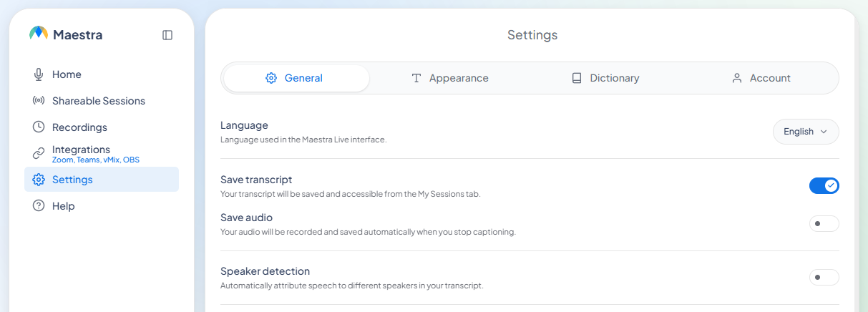Click the person icon in the Account tab
Screen dimensions: 868x312
[x=736, y=78]
